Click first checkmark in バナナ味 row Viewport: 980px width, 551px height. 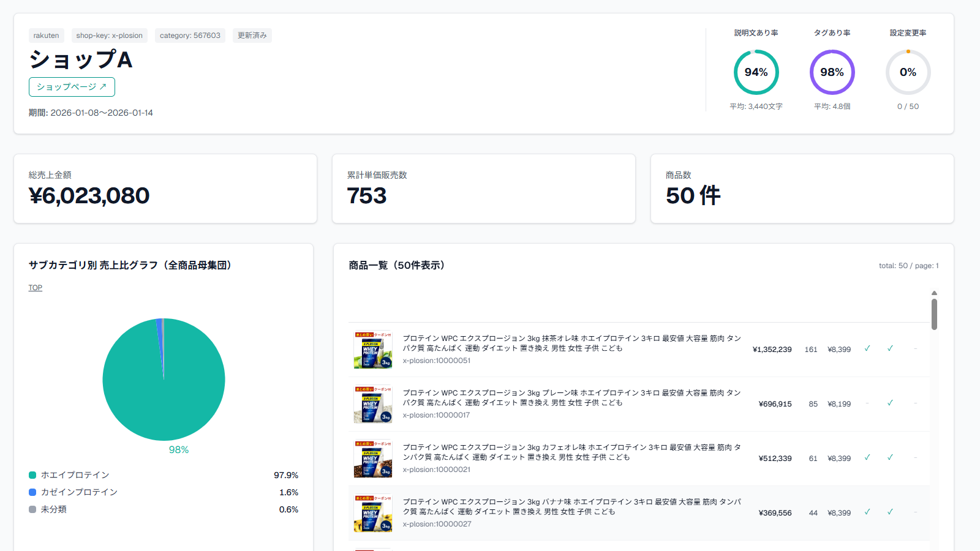coord(867,512)
